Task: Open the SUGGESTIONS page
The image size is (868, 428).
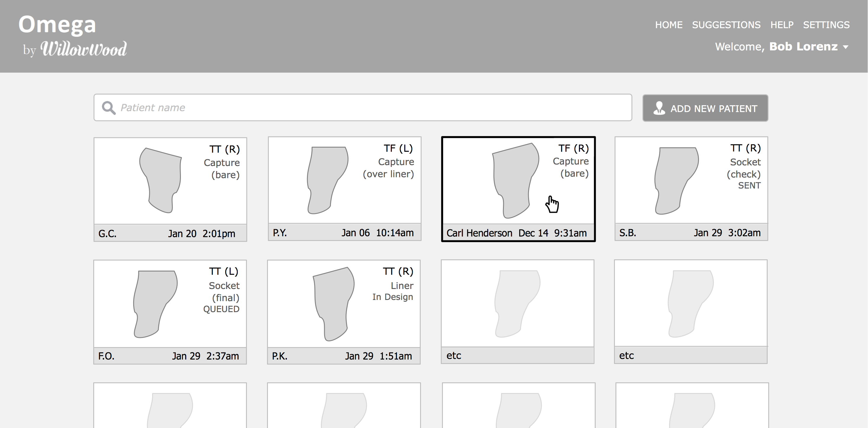Action: (x=726, y=25)
